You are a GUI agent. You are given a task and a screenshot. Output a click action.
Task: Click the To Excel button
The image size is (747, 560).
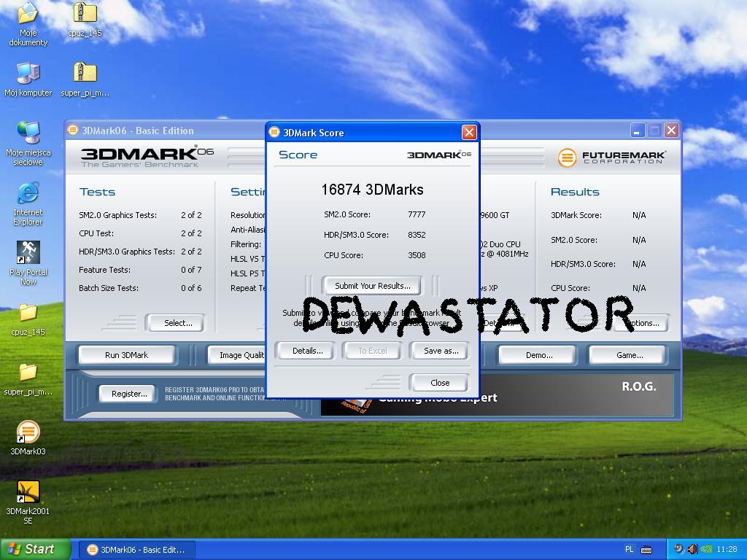373,351
